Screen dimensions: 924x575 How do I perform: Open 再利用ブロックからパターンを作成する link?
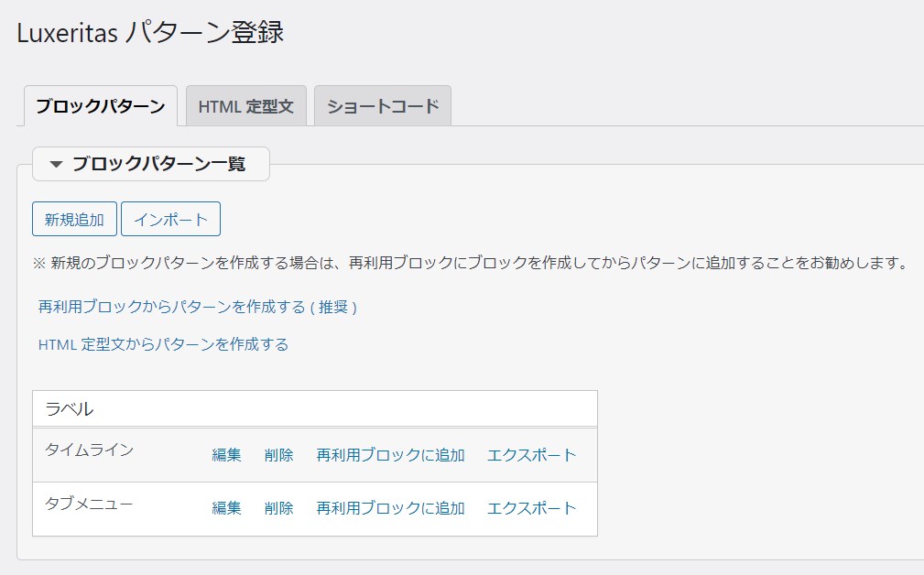coord(201,308)
